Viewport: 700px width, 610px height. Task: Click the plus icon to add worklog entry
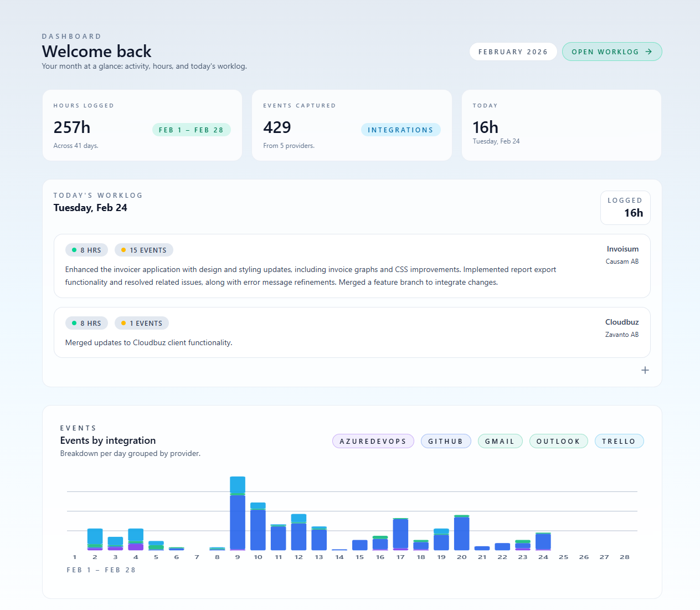[x=645, y=370]
